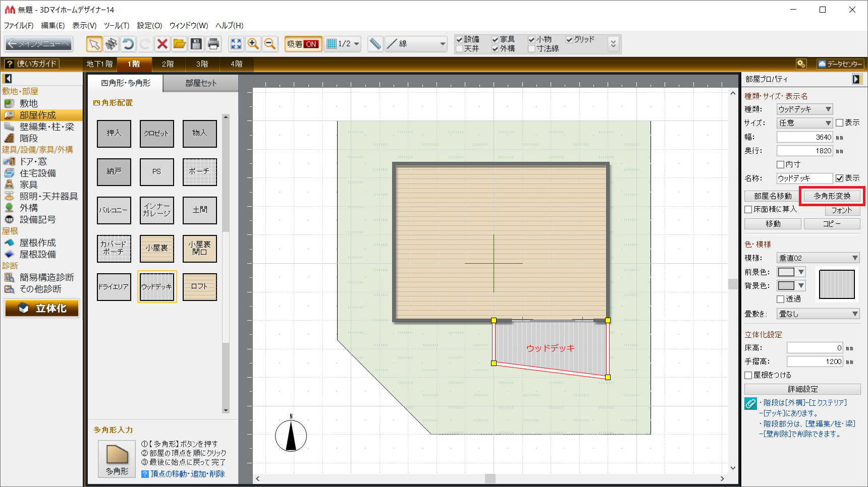Image resolution: width=868 pixels, height=487 pixels.
Task: Open the 畳敷き dropdown
Action: tap(818, 314)
